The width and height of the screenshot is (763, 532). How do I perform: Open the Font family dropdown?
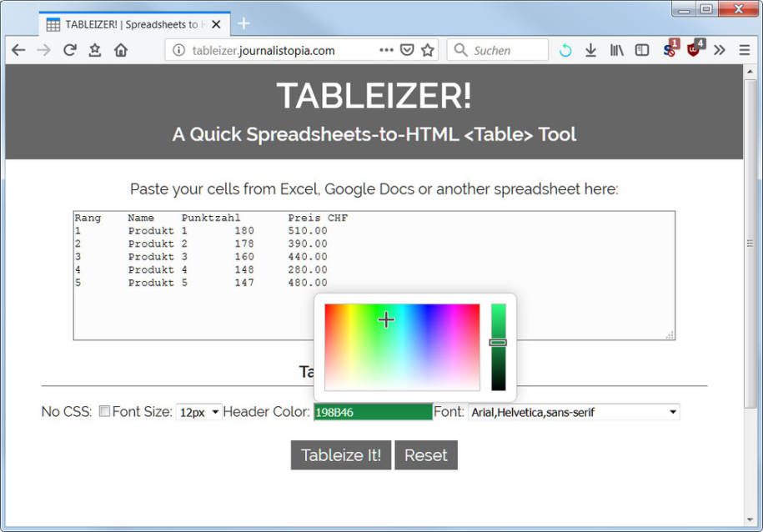pyautogui.click(x=574, y=412)
